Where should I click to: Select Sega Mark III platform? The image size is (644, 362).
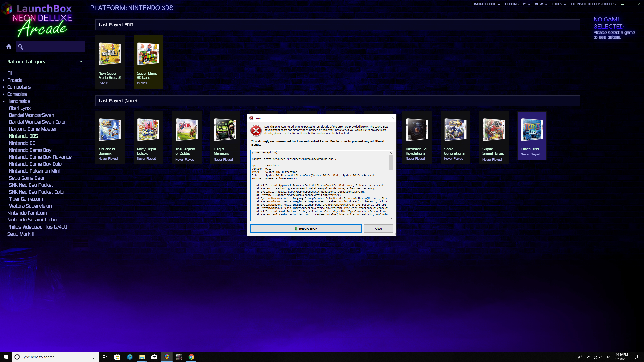coord(21,234)
